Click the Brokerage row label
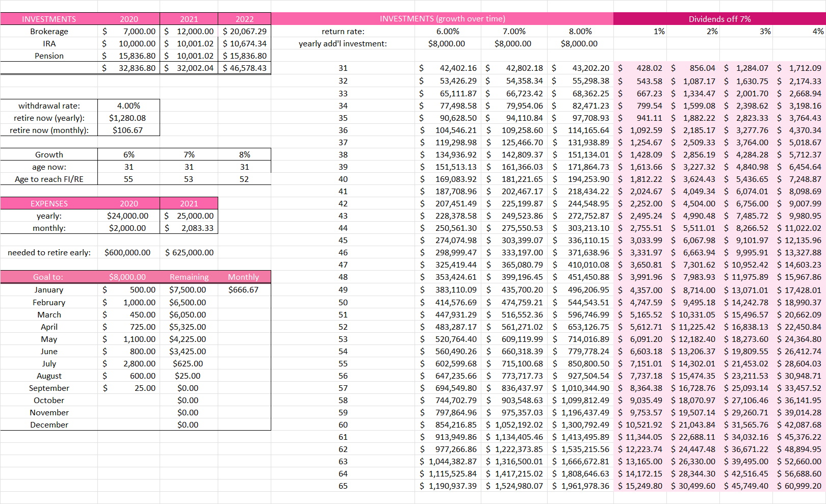826x504 pixels. [49, 31]
